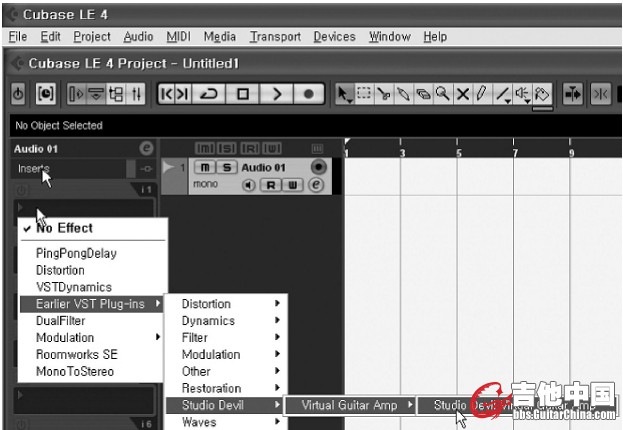Open Audio 01 channel settings in Inspector

146,148
